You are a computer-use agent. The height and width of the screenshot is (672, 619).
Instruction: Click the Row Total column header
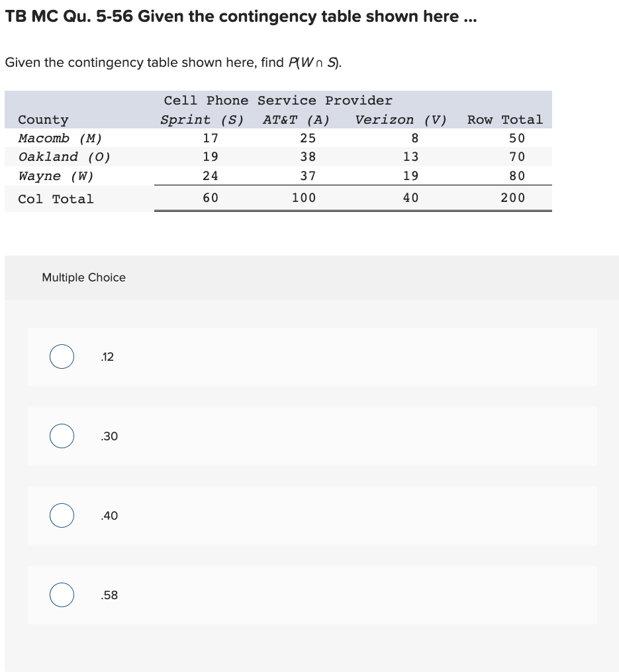[505, 119]
